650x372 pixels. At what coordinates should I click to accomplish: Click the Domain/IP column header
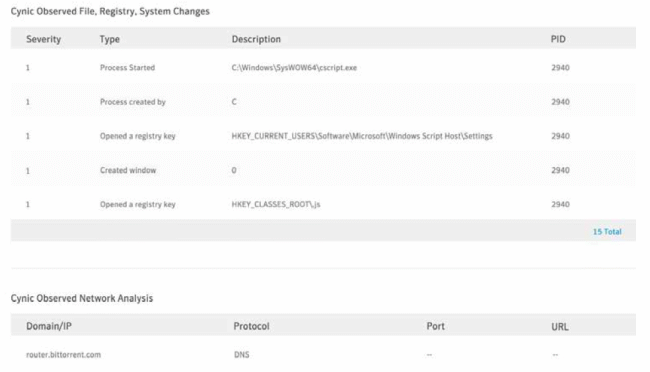click(49, 326)
